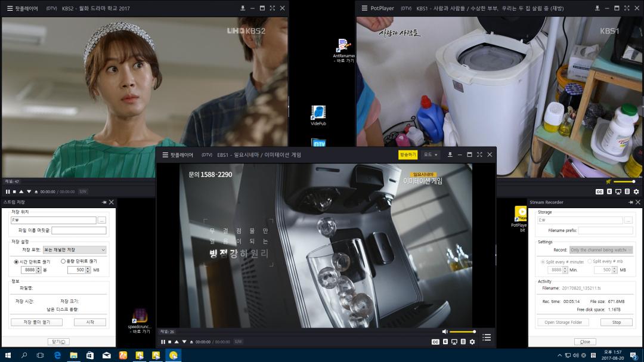Expand the 저장 포맷 dropdown
This screenshot has height=362, width=644.
click(75, 250)
